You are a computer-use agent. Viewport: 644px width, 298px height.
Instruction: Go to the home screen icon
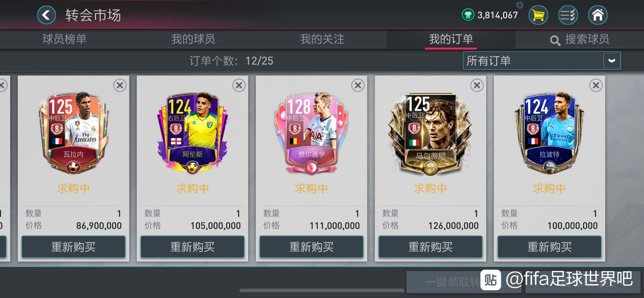click(x=598, y=15)
